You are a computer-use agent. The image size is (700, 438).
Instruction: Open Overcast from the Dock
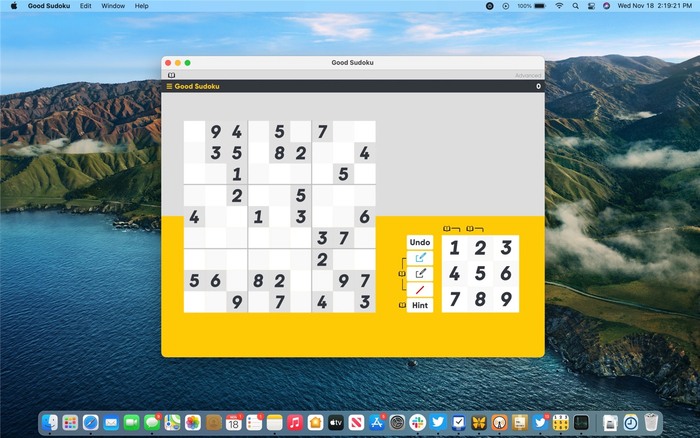click(x=499, y=422)
